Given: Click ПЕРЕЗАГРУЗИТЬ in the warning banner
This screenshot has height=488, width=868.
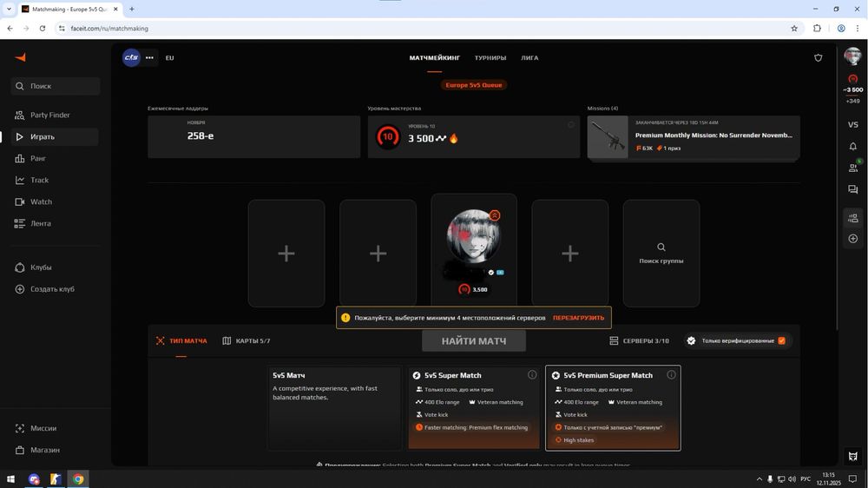Looking at the screenshot, I should [x=578, y=318].
